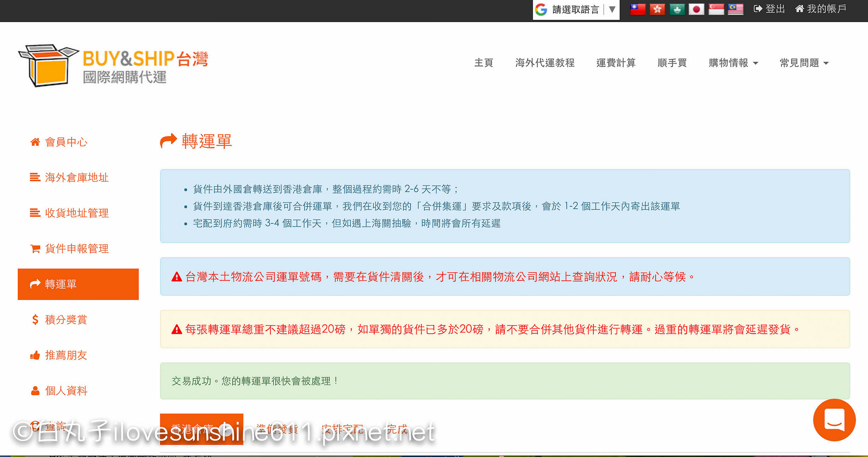Select the Hong Kong flag icon
868x457 pixels.
657,9
